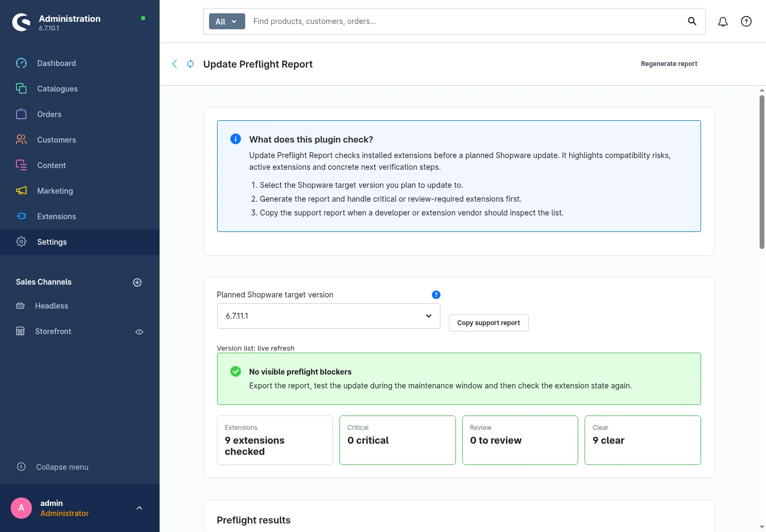Open Content menu item
Viewport: 766px width, 532px height.
pos(80,165)
